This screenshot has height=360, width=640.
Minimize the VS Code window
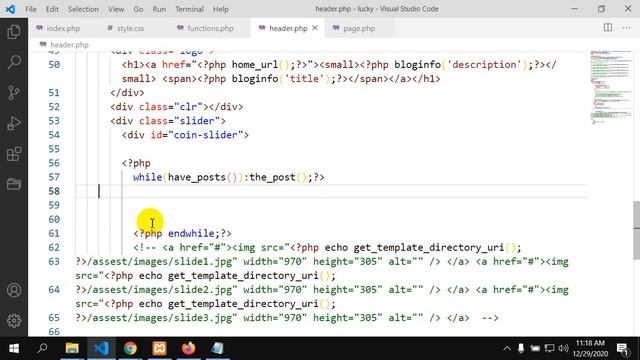[x=574, y=9]
